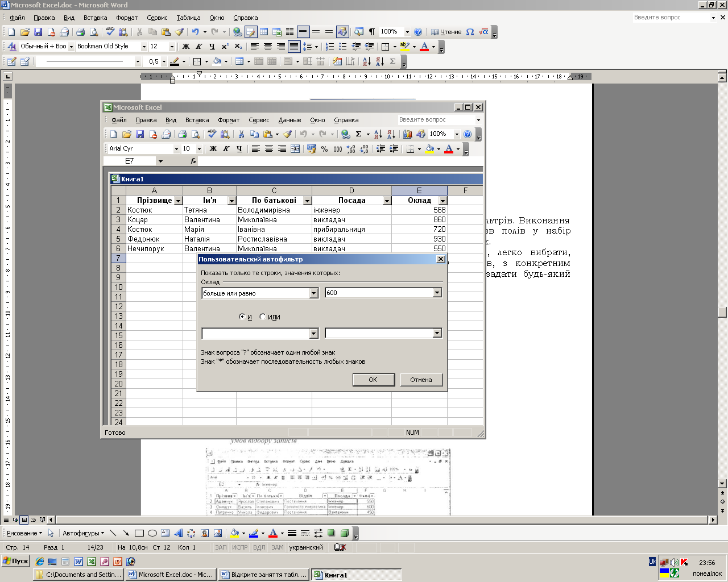Click Отмена in the autofilter dialog
The width and height of the screenshot is (728, 582).
point(421,380)
